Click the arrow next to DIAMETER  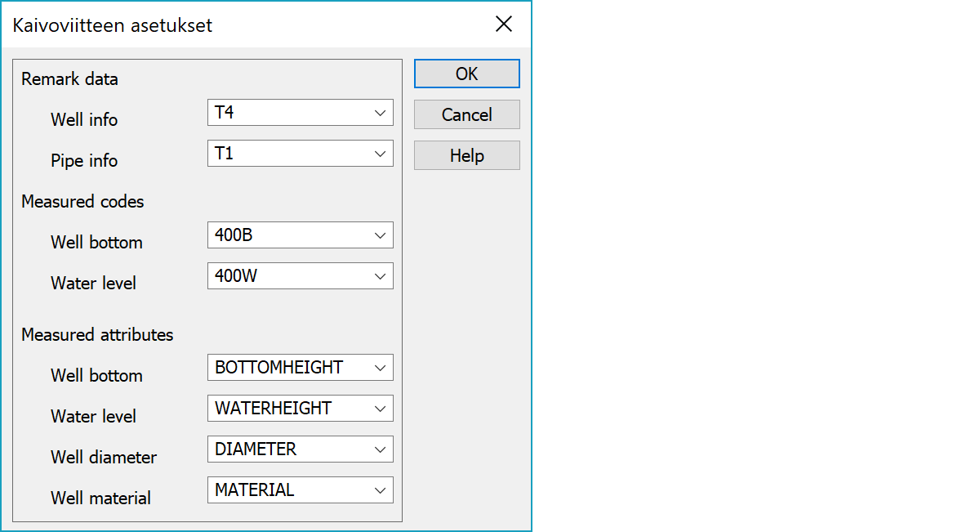pos(380,449)
